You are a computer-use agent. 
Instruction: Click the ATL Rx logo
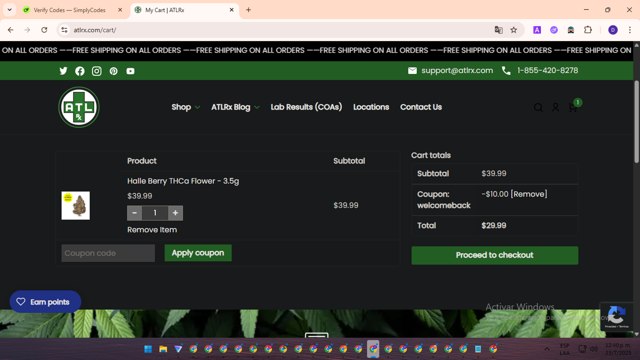point(79,107)
